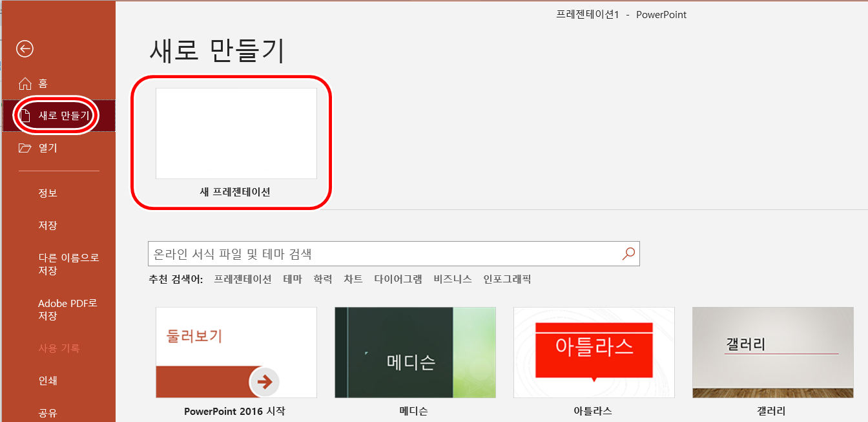Click the back arrow circle icon
The image size is (868, 422).
[x=25, y=48]
